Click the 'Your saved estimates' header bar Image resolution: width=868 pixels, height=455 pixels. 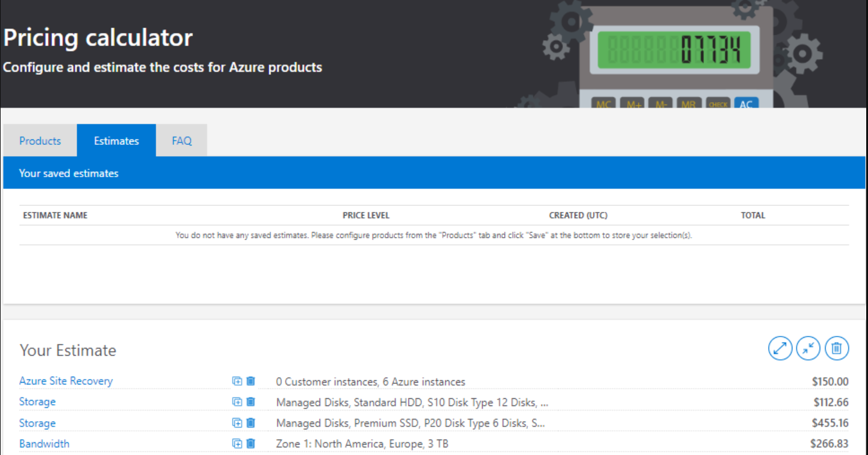click(434, 173)
